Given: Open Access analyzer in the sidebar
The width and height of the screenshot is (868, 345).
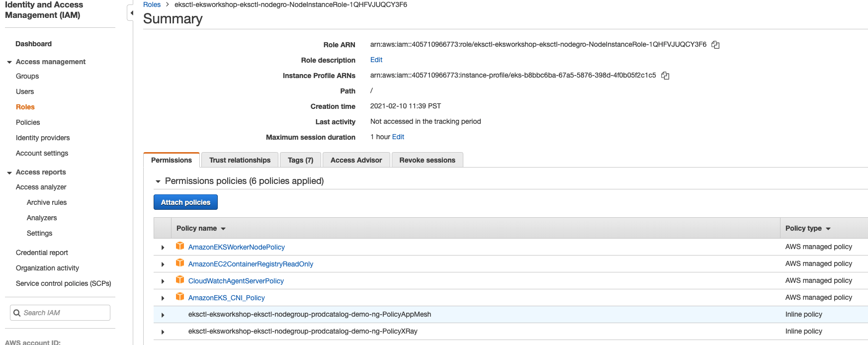Looking at the screenshot, I should 41,187.
